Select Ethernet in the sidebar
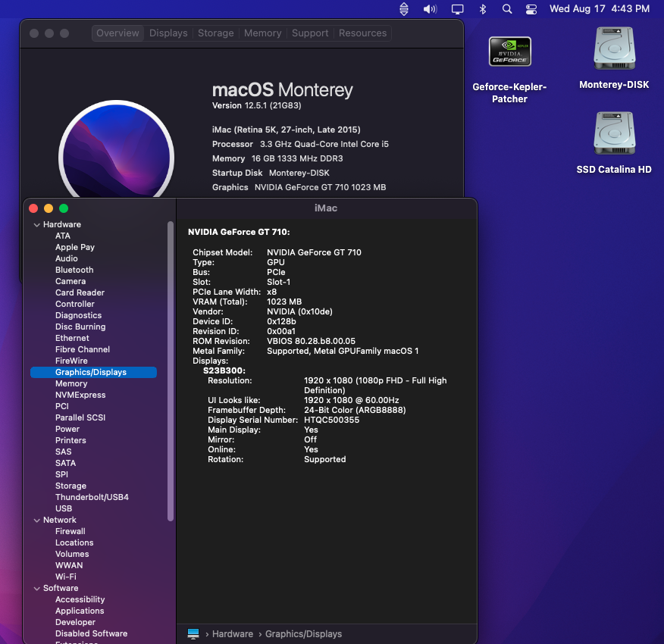 click(73, 339)
